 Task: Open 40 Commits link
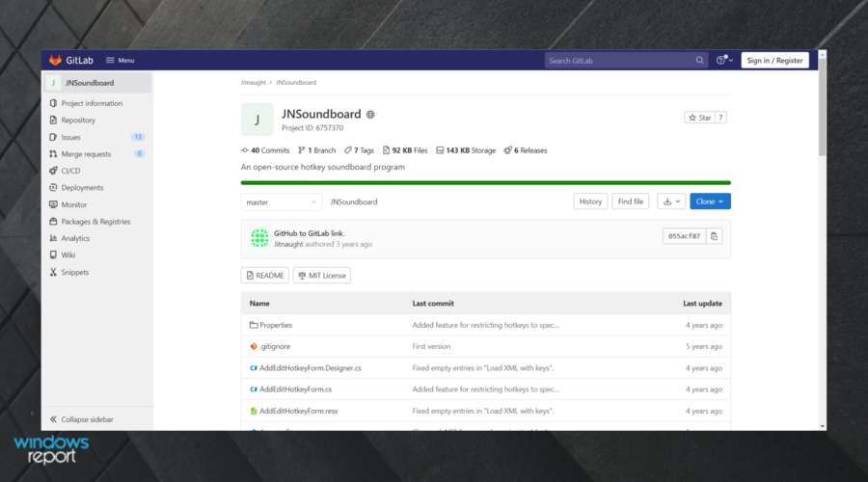point(265,150)
